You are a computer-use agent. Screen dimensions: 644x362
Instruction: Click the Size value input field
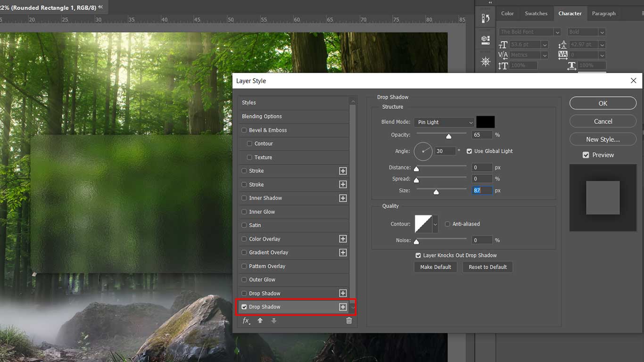482,190
